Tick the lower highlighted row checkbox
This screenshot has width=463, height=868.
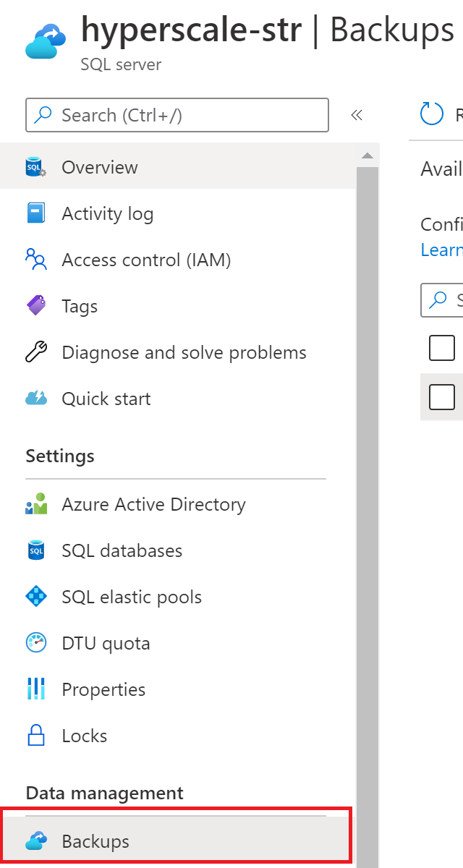442,397
